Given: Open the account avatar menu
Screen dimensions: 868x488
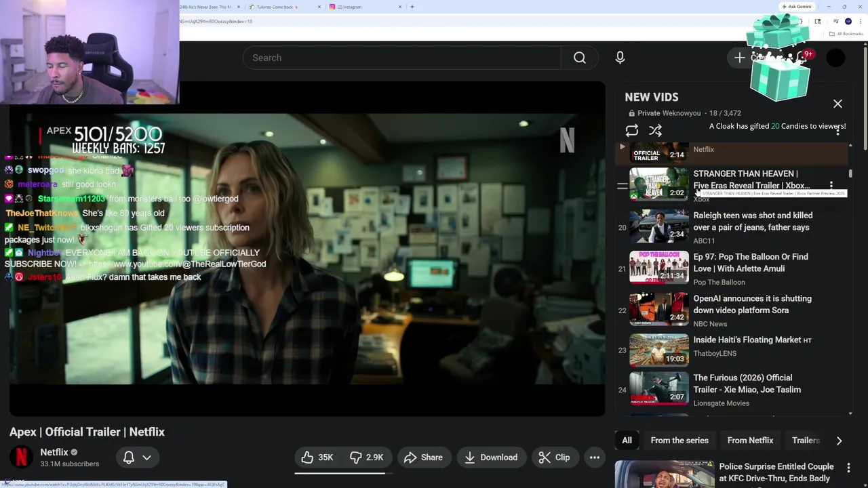Looking at the screenshot, I should (x=836, y=58).
